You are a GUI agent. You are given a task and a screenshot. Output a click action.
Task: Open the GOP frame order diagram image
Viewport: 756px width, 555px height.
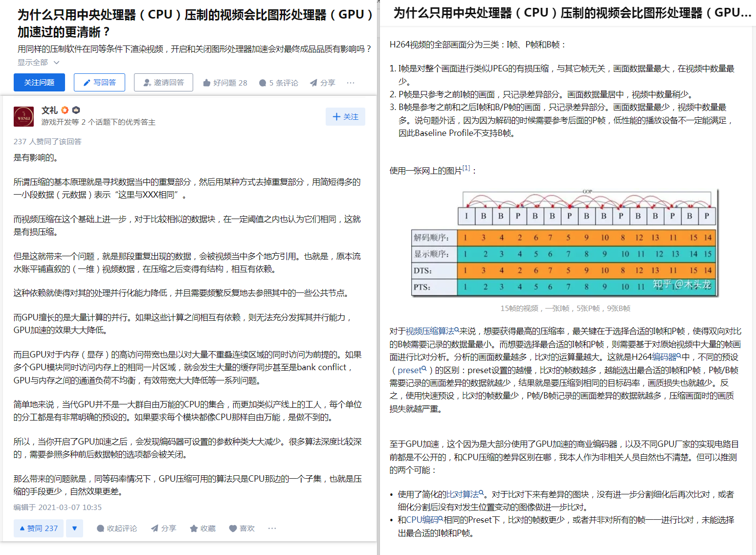point(565,243)
